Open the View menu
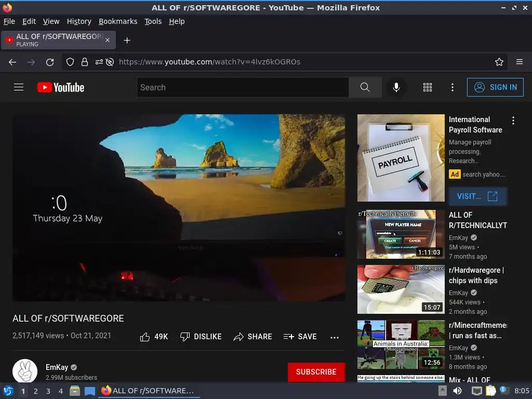The width and height of the screenshot is (532, 399). tap(51, 21)
